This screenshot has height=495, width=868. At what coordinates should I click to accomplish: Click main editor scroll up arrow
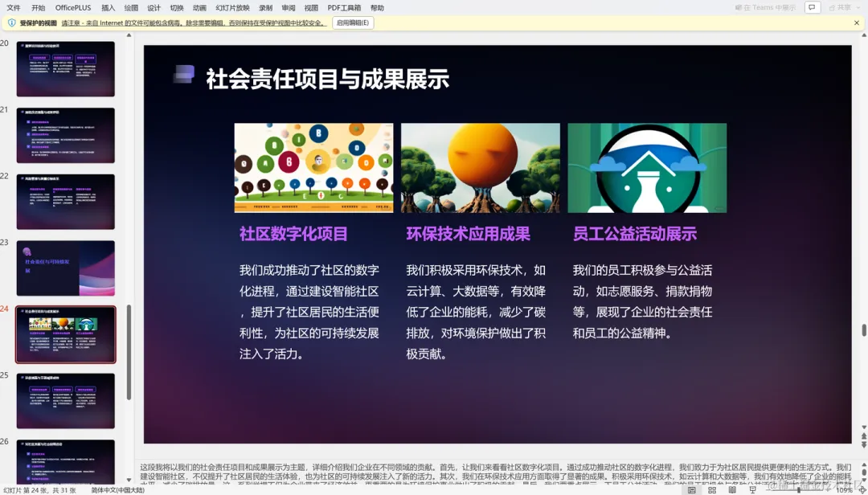pyautogui.click(x=863, y=35)
